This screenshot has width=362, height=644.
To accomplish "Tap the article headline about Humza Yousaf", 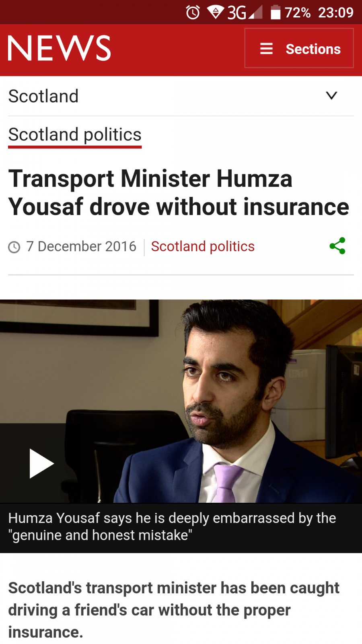I will tap(179, 192).
